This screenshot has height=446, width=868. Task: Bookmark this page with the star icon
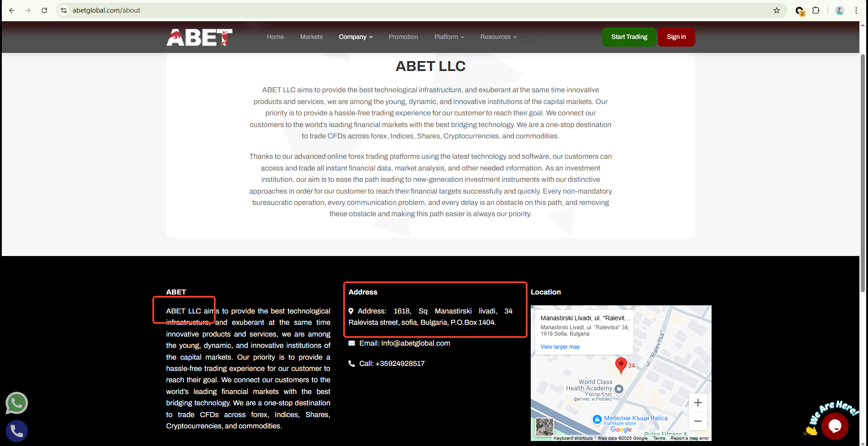[x=777, y=10]
